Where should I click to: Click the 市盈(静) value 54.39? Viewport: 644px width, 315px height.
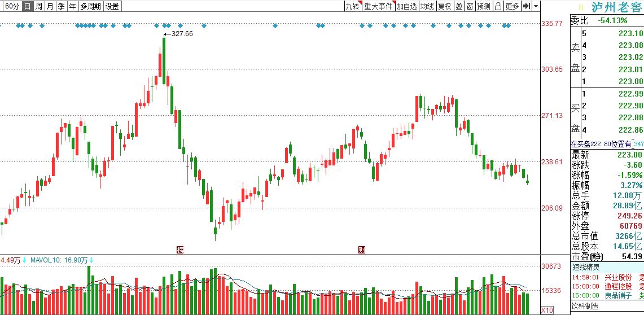click(x=632, y=257)
